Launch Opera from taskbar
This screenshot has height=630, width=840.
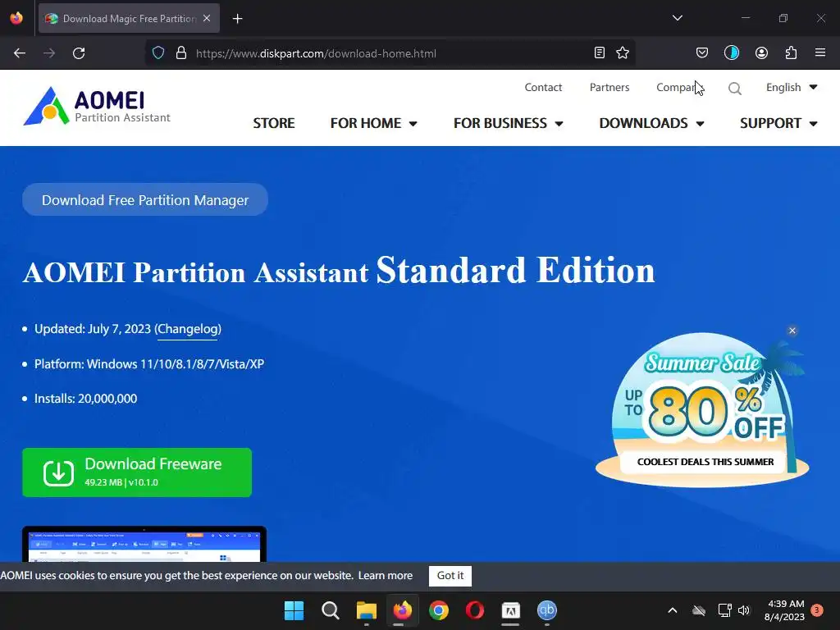point(475,610)
